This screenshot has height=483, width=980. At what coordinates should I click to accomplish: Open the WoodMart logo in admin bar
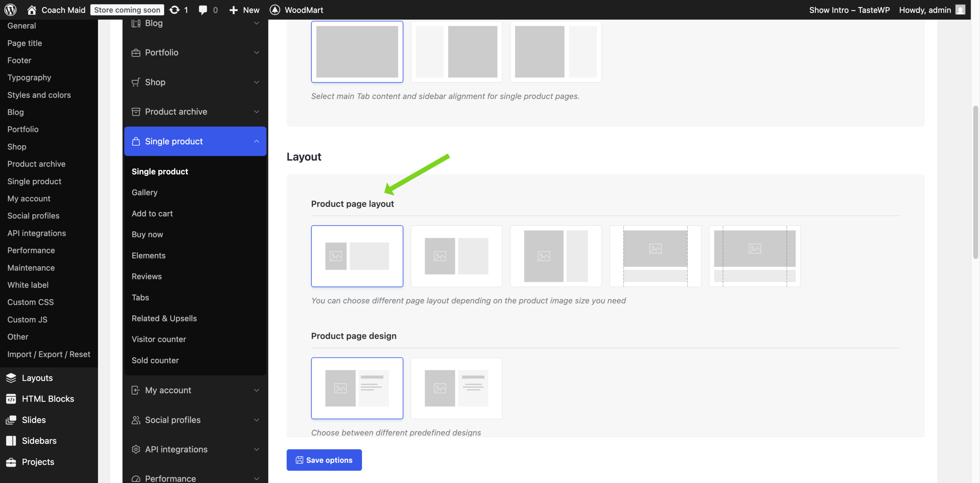point(275,10)
